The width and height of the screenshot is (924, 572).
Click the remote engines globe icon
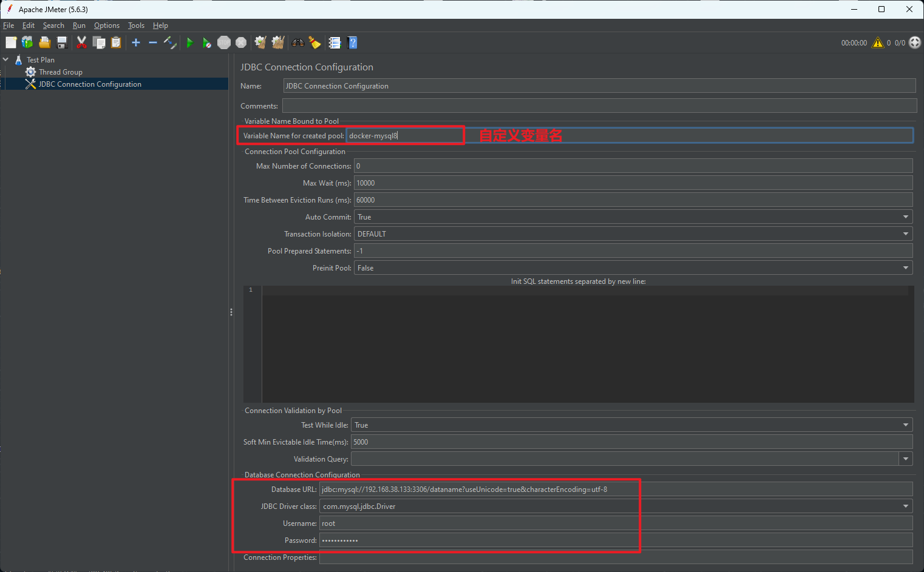915,42
